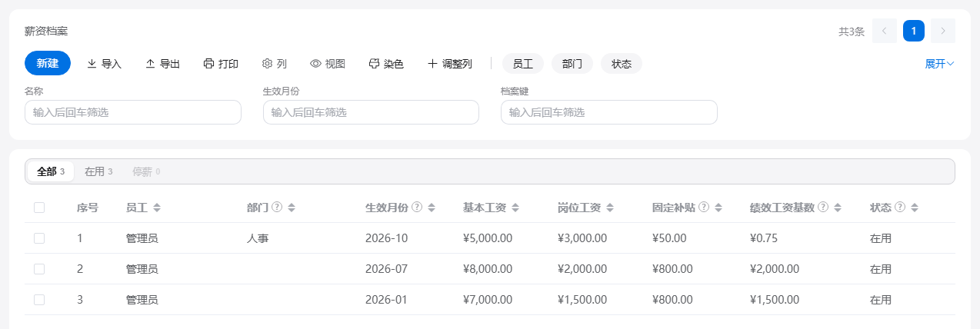
Task: Click the 2026-07 effective month cell
Action: coord(386,269)
